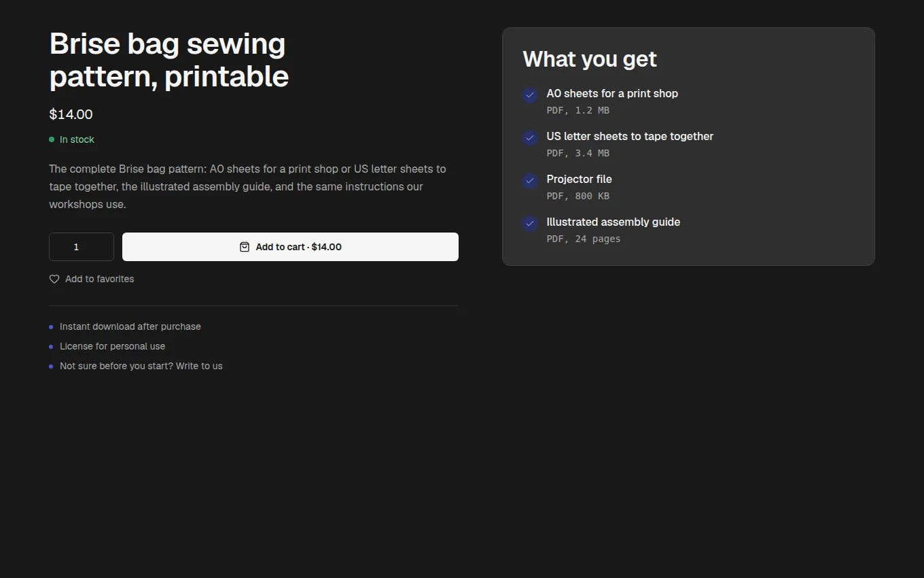
Task: Click the "Not sure before you start? Write to us" text
Action: pos(141,366)
